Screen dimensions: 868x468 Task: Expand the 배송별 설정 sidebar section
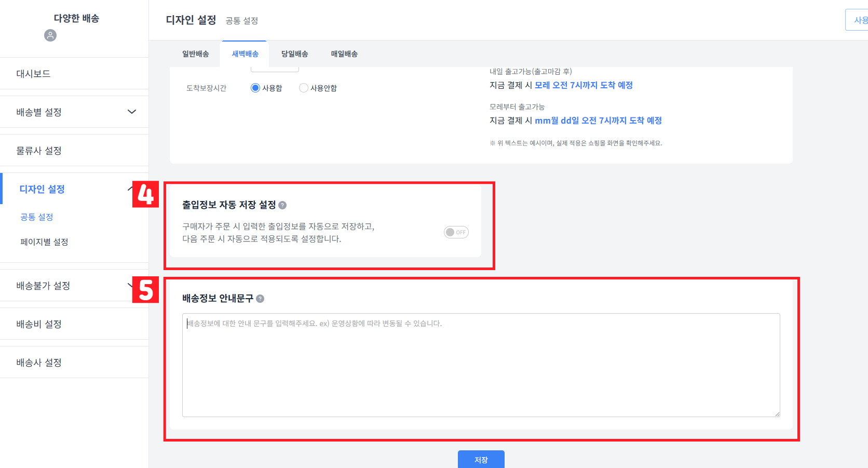(x=74, y=112)
